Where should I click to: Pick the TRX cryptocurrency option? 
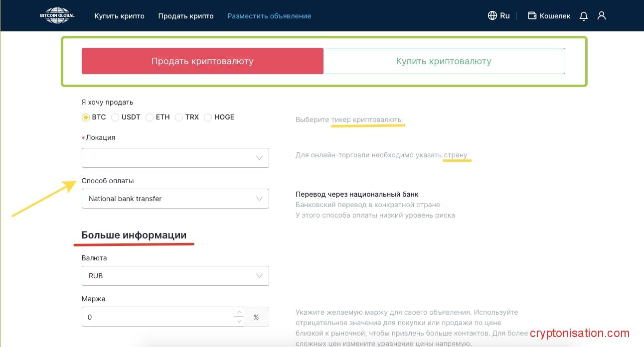tap(179, 117)
